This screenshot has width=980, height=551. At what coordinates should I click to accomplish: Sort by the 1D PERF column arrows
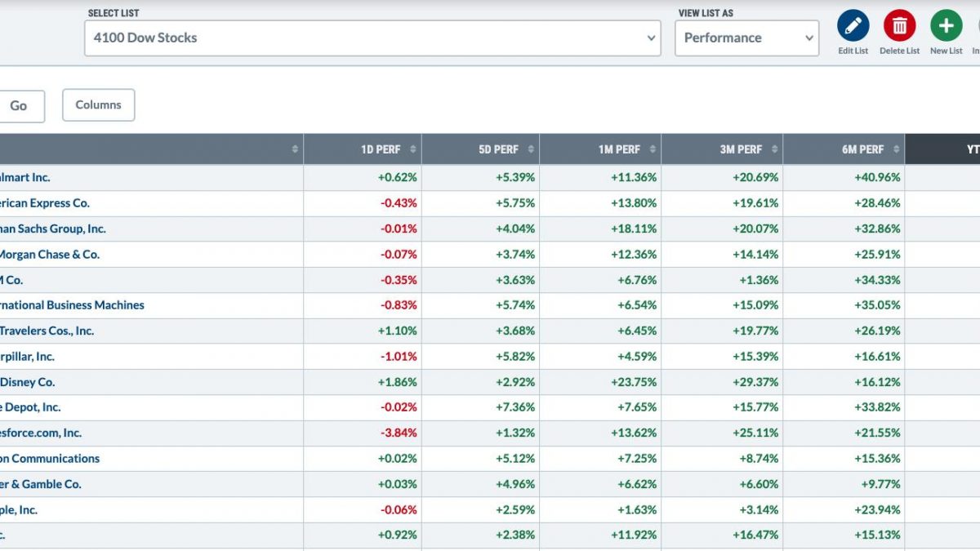click(413, 149)
